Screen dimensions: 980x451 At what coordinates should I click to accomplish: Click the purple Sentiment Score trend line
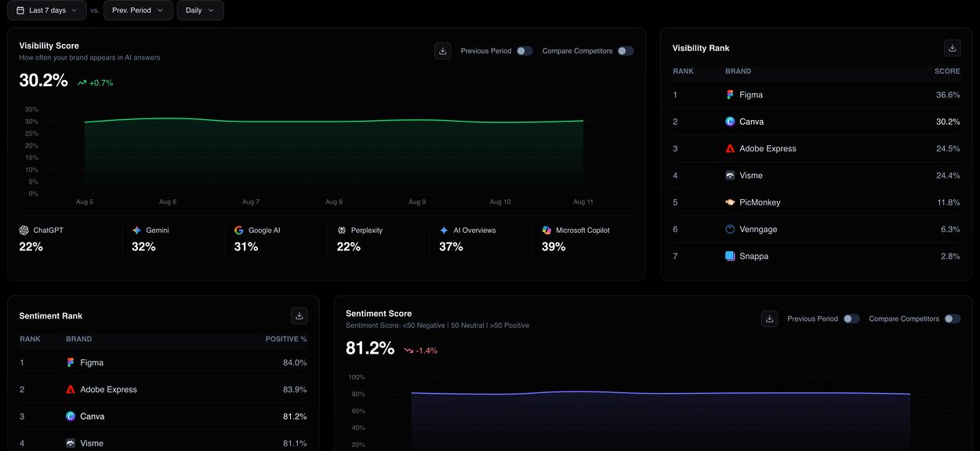[661, 393]
